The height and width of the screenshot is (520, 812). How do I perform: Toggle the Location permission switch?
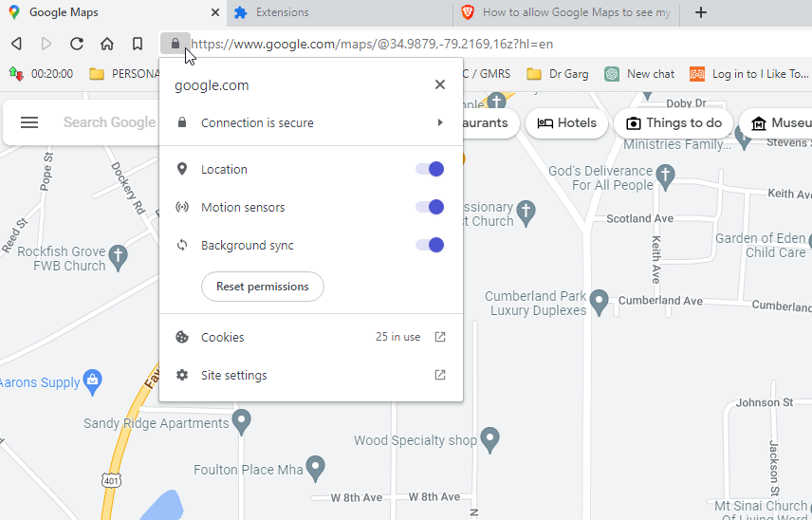pos(430,169)
